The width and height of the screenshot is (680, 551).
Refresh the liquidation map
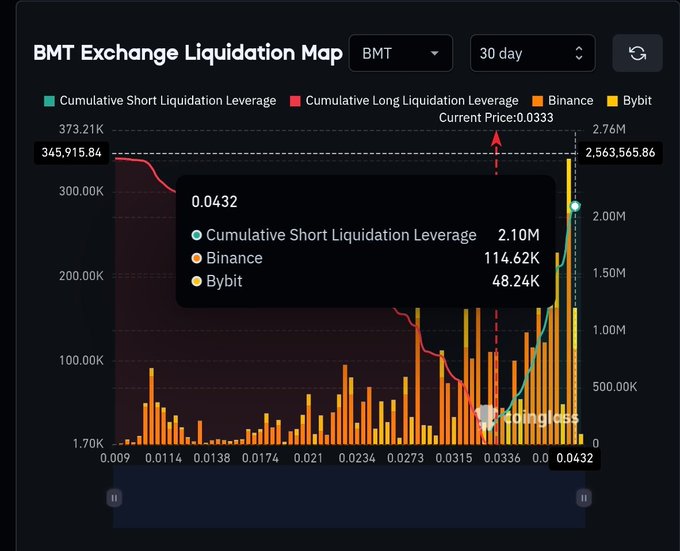point(637,53)
